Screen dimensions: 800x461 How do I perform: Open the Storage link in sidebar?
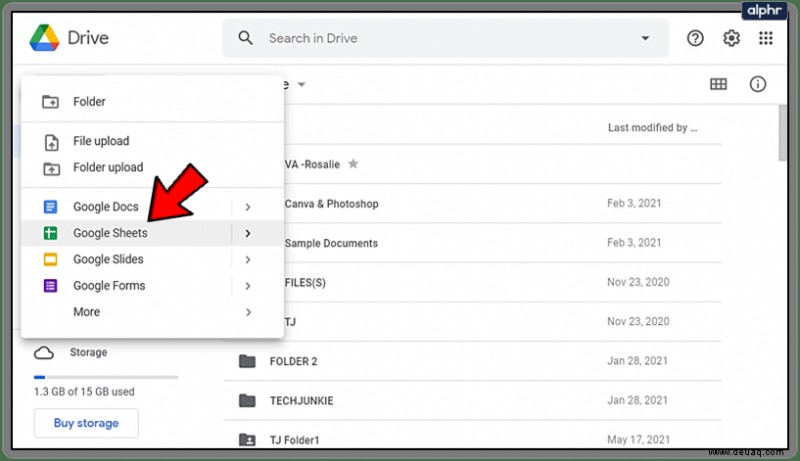[88, 352]
